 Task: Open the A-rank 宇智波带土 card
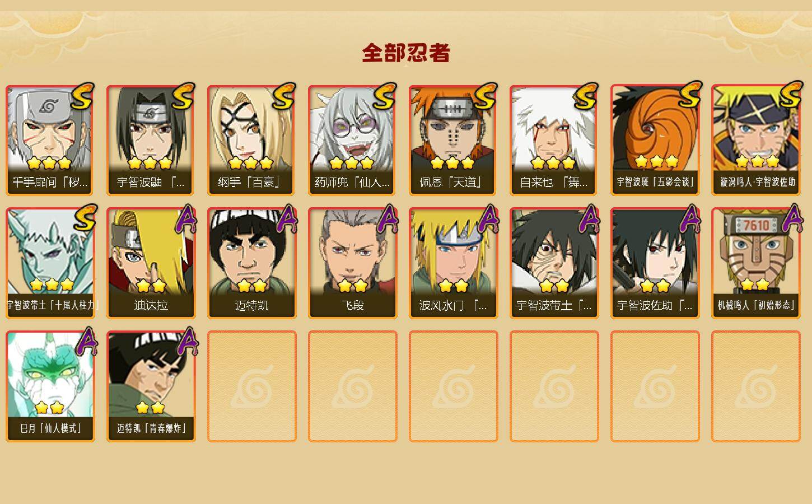554,263
